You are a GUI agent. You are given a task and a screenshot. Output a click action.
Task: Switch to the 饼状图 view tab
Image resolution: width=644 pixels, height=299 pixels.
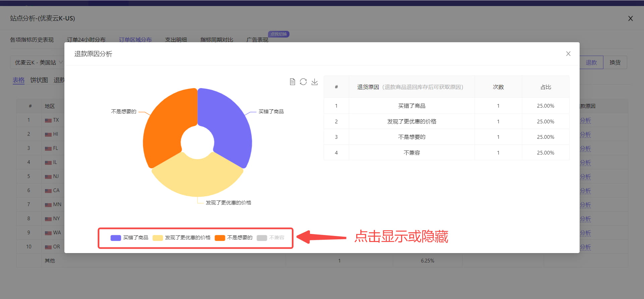pos(39,80)
